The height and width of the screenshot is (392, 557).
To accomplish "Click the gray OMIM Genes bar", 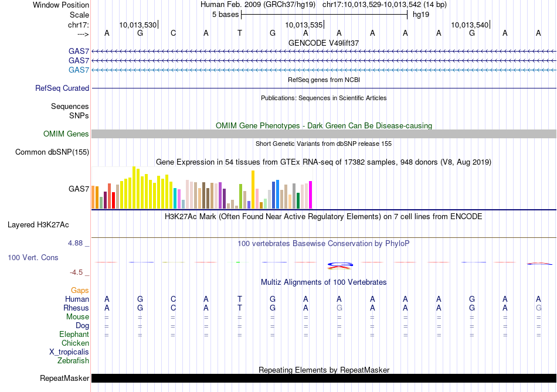I will click(x=324, y=134).
